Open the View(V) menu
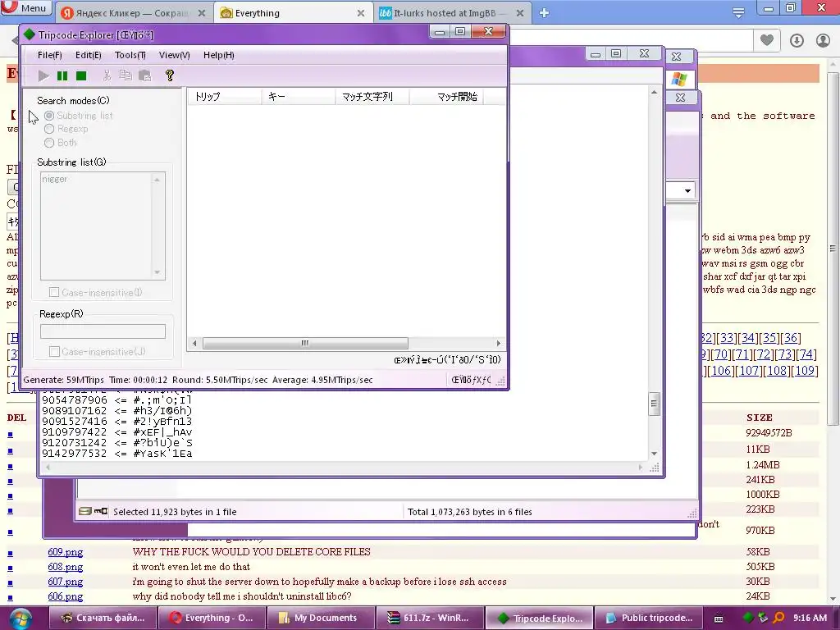 click(175, 55)
